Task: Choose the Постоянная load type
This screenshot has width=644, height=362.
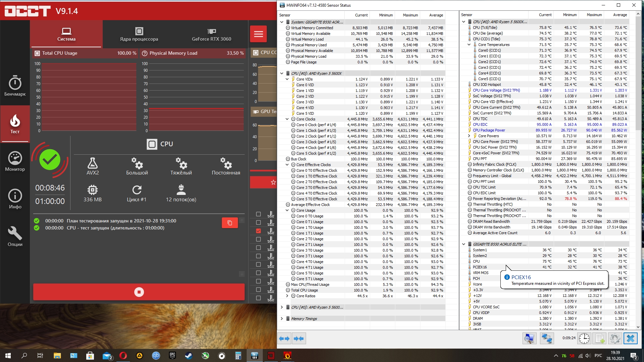Action: pos(226,166)
